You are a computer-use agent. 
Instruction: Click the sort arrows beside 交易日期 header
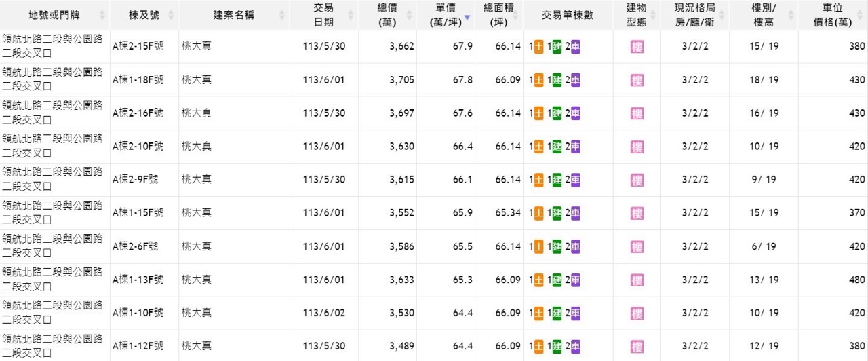(x=351, y=15)
